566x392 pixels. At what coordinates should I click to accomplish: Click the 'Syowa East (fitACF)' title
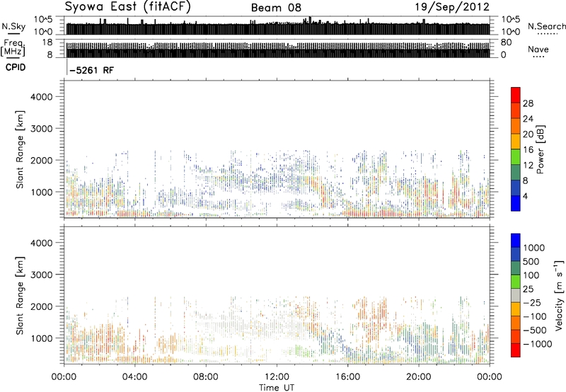[x=128, y=6]
